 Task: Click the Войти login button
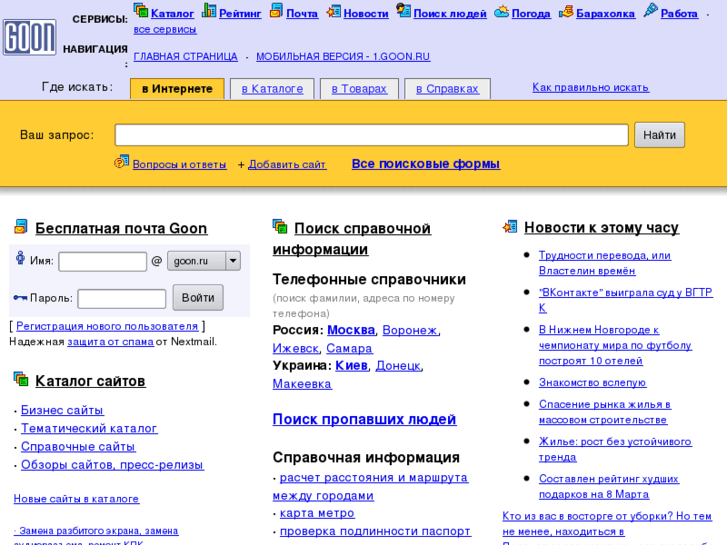(x=198, y=297)
